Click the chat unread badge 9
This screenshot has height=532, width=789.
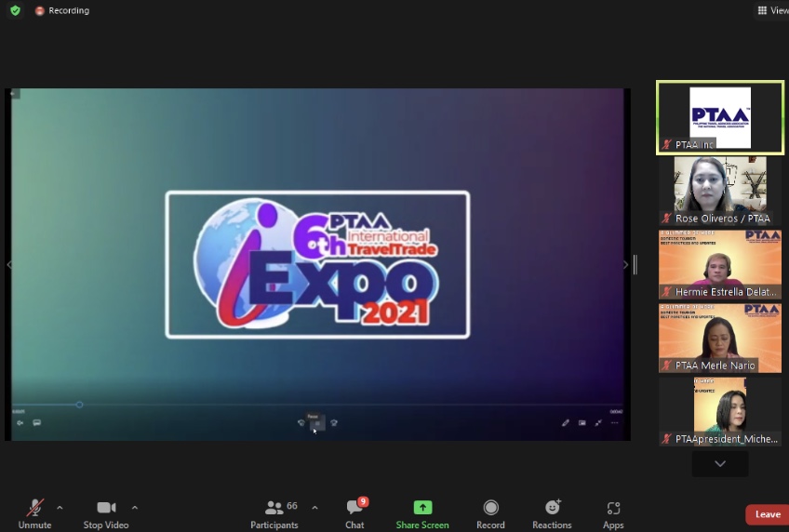click(x=363, y=502)
